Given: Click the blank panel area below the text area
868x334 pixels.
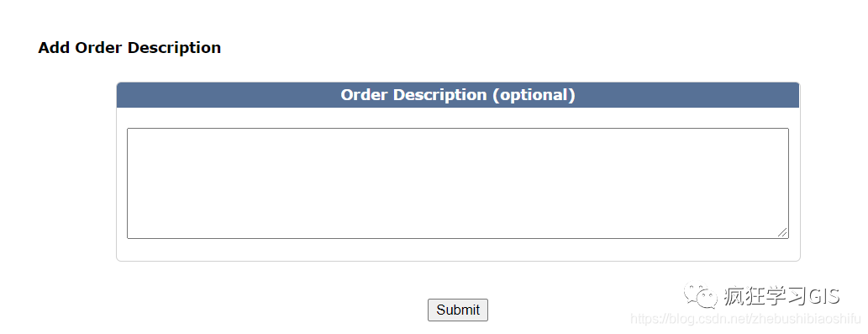Looking at the screenshot, I should point(458,250).
